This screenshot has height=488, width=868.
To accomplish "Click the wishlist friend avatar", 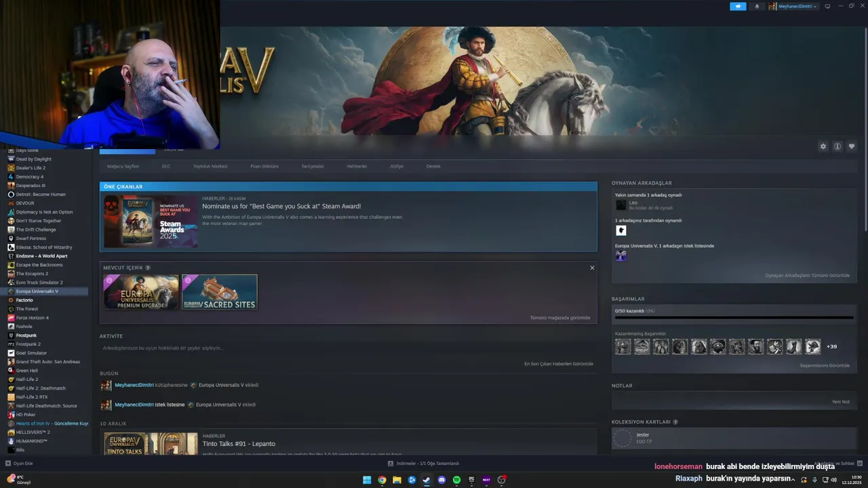I will 620,256.
